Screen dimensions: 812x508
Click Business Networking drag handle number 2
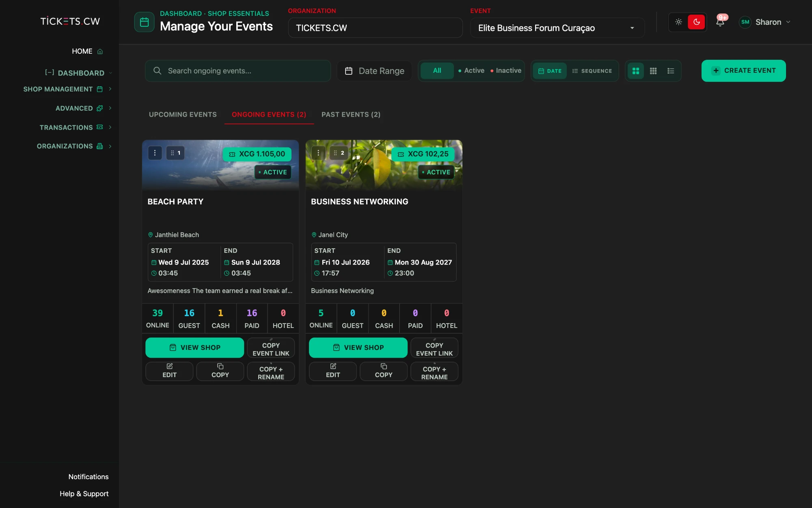[339, 153]
